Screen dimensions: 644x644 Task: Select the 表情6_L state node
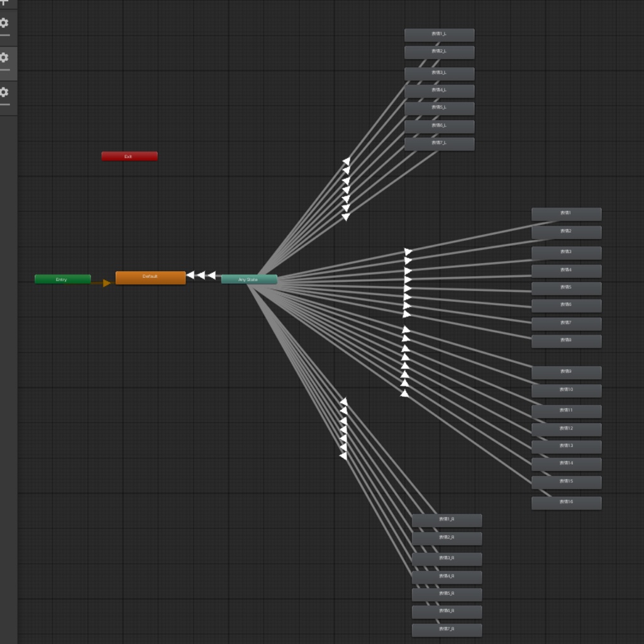[439, 126]
